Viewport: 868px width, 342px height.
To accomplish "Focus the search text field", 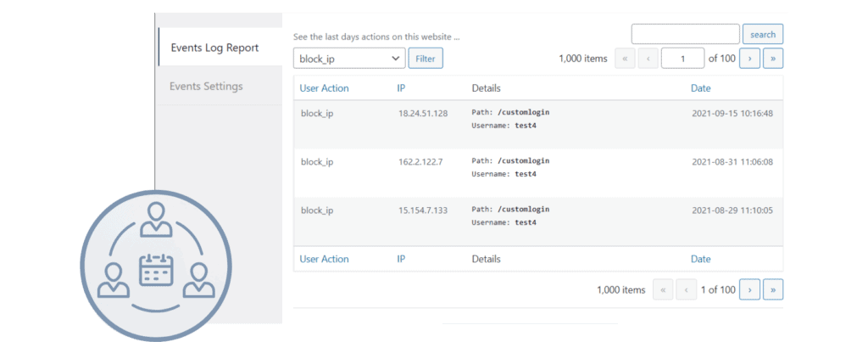I will tap(685, 35).
